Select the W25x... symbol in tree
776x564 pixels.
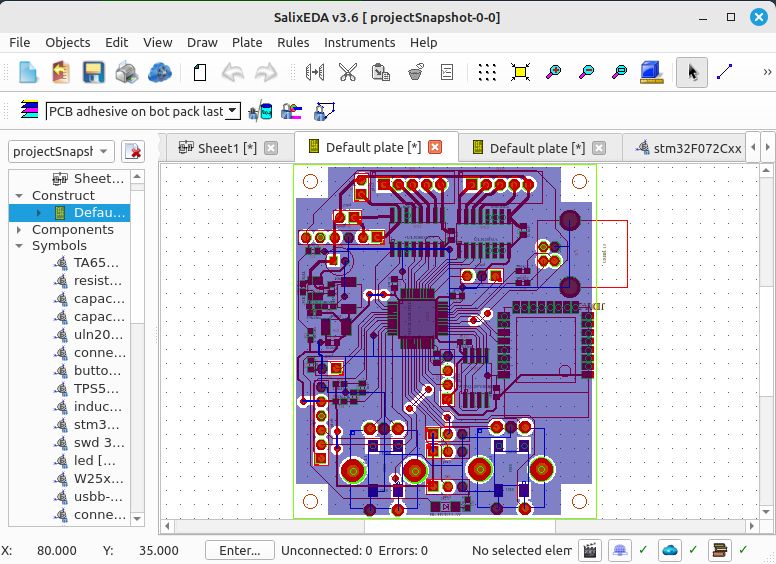98,478
